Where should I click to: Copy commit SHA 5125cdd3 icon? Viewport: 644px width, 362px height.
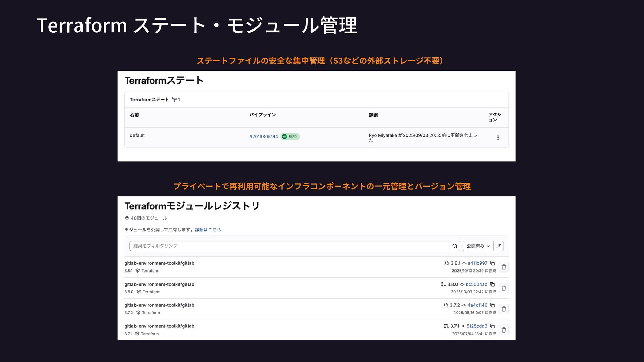(492, 326)
